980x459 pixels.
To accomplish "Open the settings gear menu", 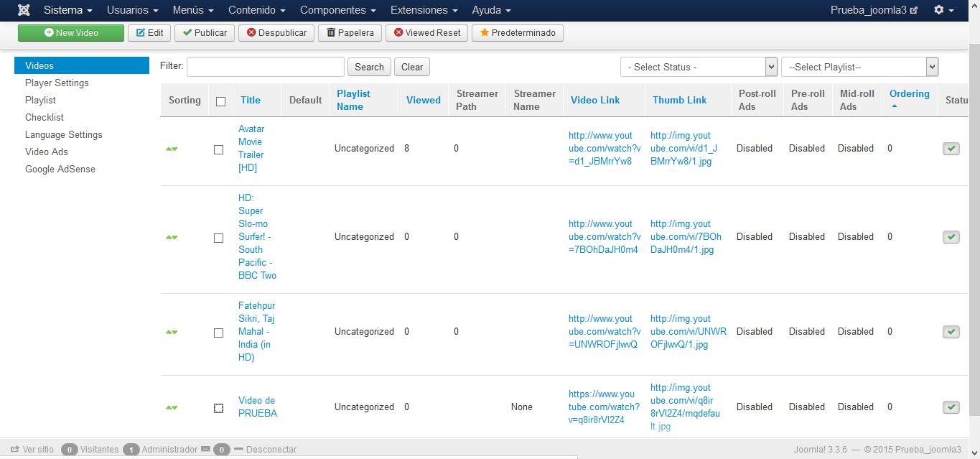I will pos(943,10).
